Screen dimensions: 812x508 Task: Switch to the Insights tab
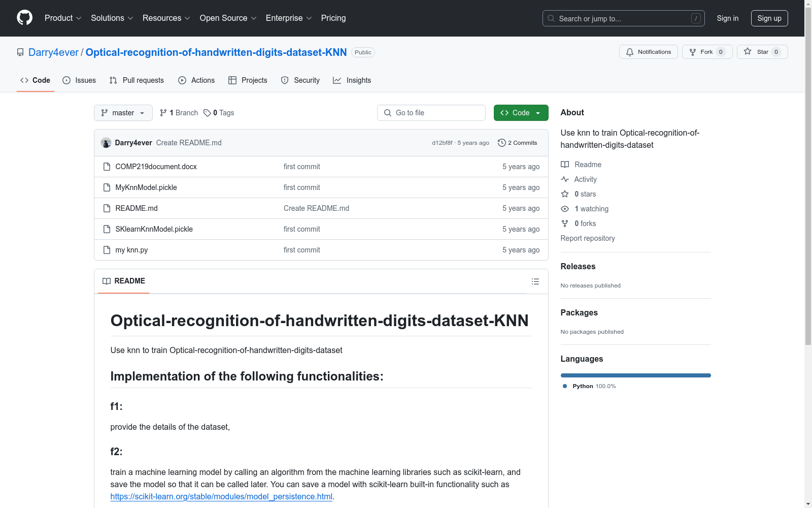[x=352, y=80]
